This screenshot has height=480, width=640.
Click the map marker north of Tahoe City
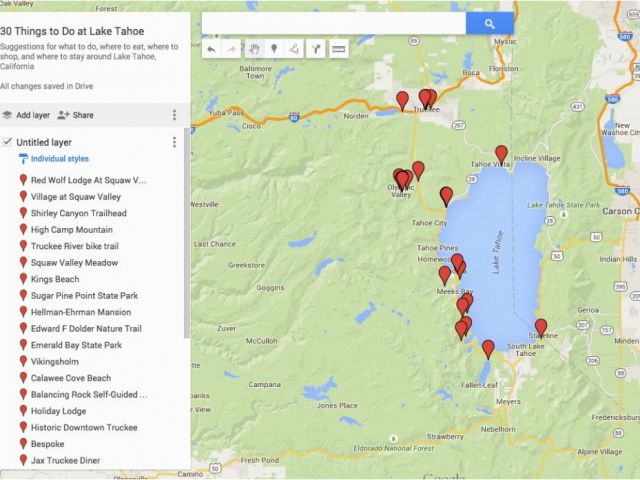point(447,196)
